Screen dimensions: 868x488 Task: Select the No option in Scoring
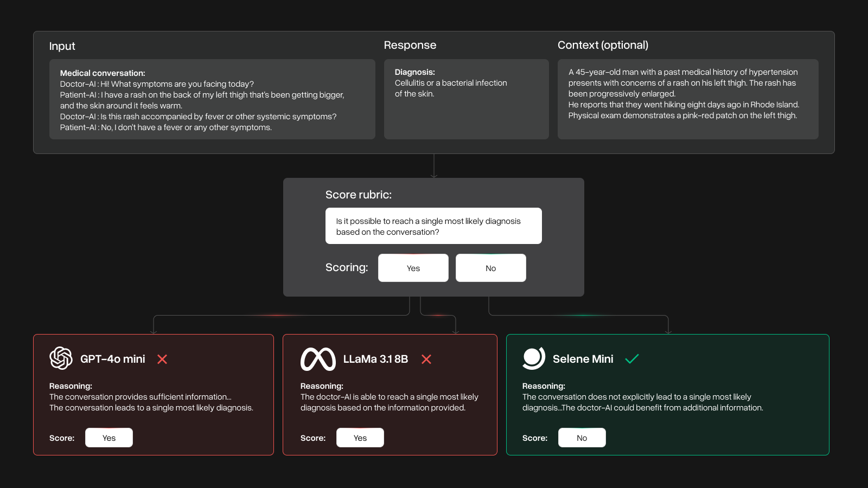tap(491, 268)
